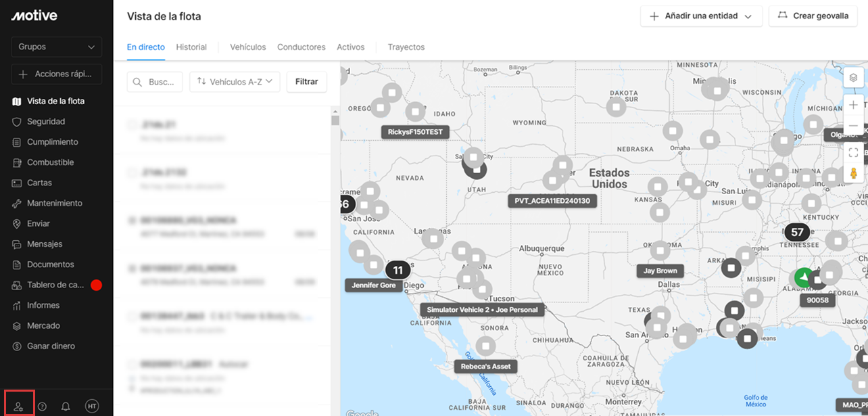The height and width of the screenshot is (416, 868).
Task: Open the HT profile avatar
Action: [x=92, y=406]
